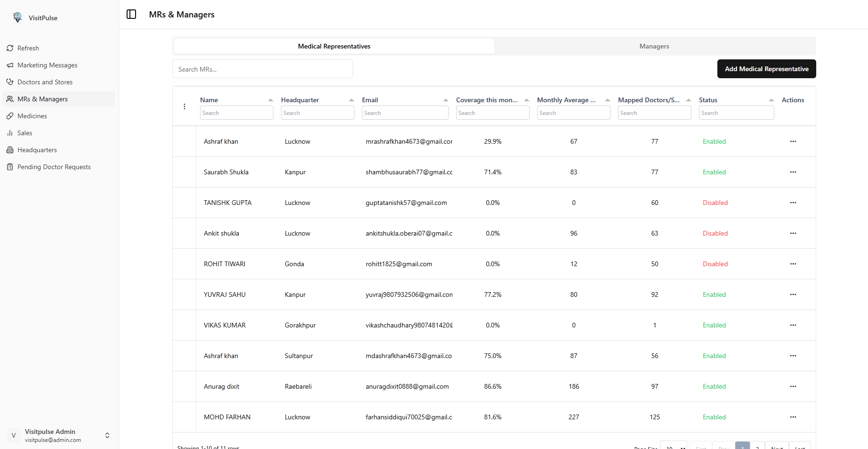Open the Headquarters building icon

point(10,150)
